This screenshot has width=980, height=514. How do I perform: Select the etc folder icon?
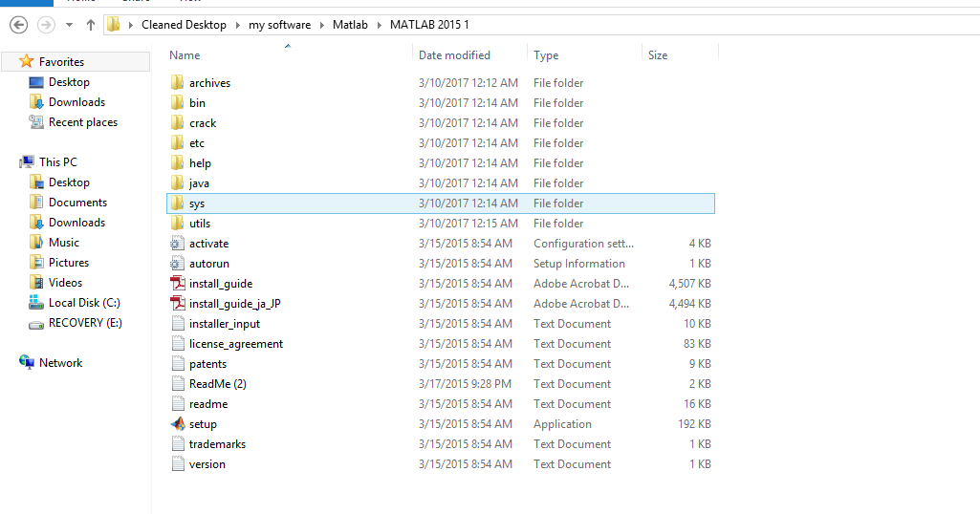coord(178,142)
